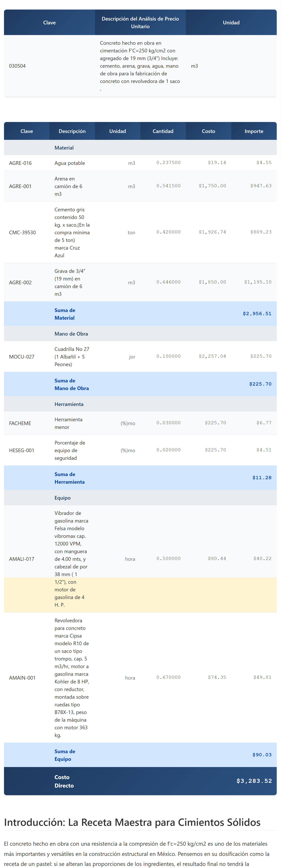This screenshot has height=868, width=282.
Task: Click the Costo column header
Action: pyautogui.click(x=208, y=131)
